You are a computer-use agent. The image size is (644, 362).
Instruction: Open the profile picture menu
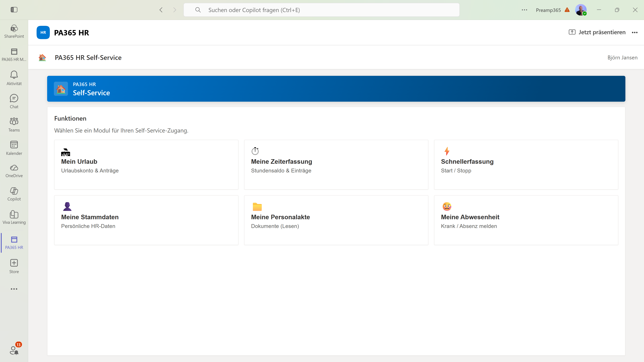click(581, 10)
